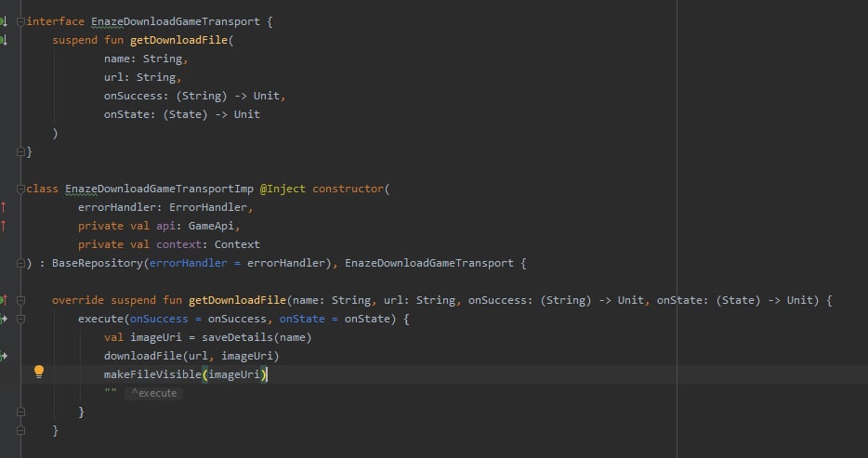Click the ^execute inlay hint

pyautogui.click(x=154, y=393)
